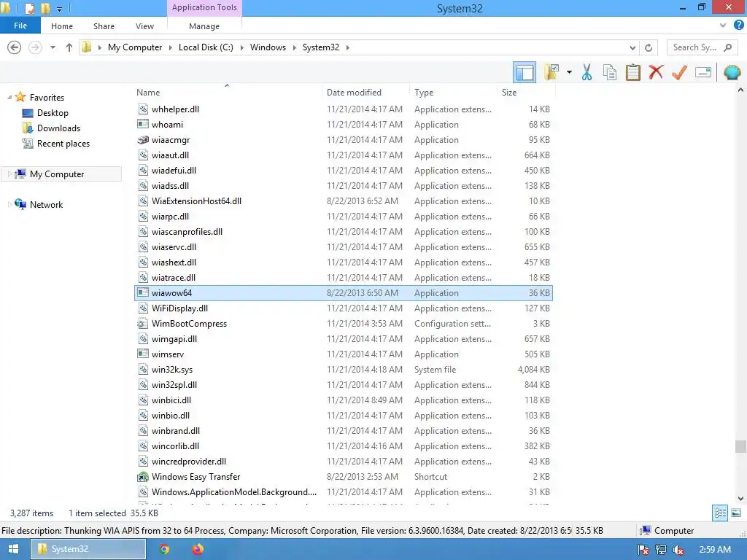Open the Manage tab under Application Tools
Screen dimensions: 747x560
pos(204,26)
